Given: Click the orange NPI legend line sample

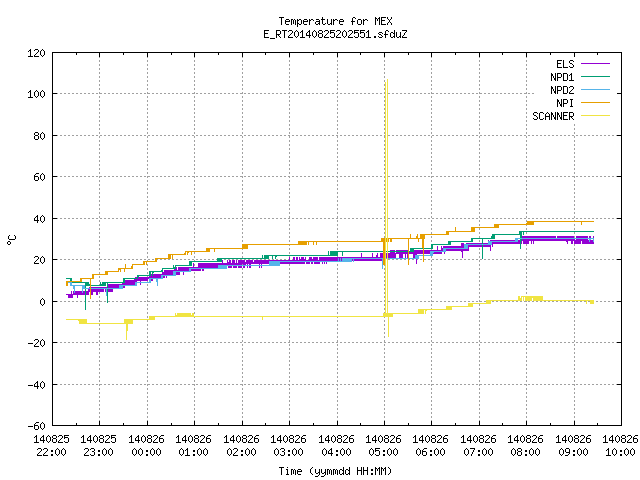Looking at the screenshot, I should point(595,102).
